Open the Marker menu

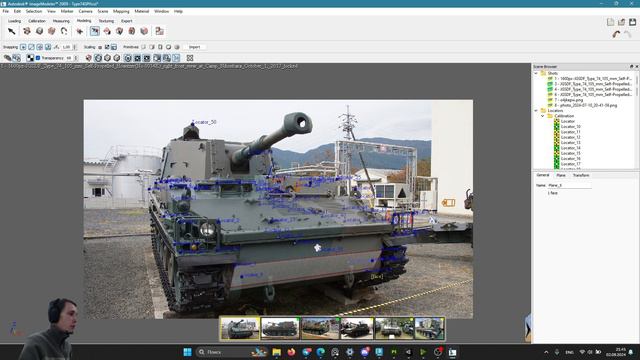tap(67, 11)
